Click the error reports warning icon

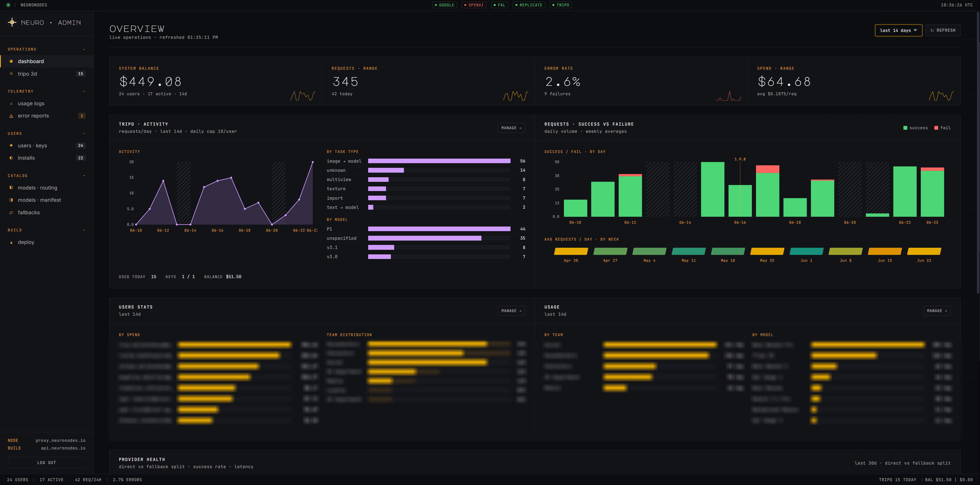pos(11,116)
